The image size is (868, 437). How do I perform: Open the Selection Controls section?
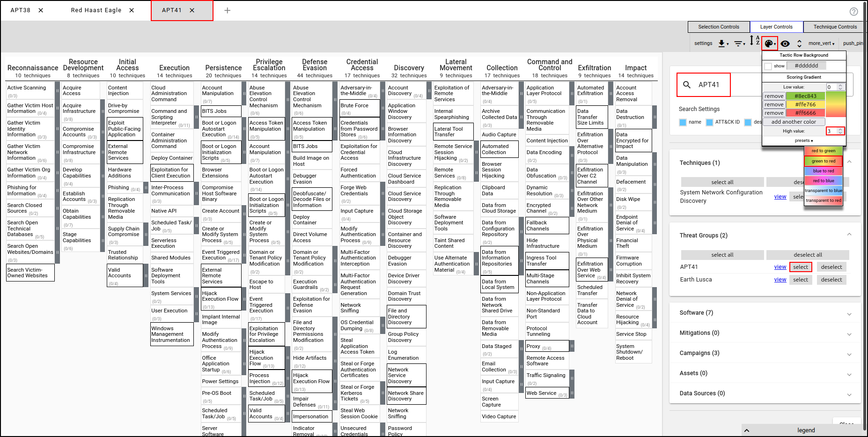click(x=719, y=27)
